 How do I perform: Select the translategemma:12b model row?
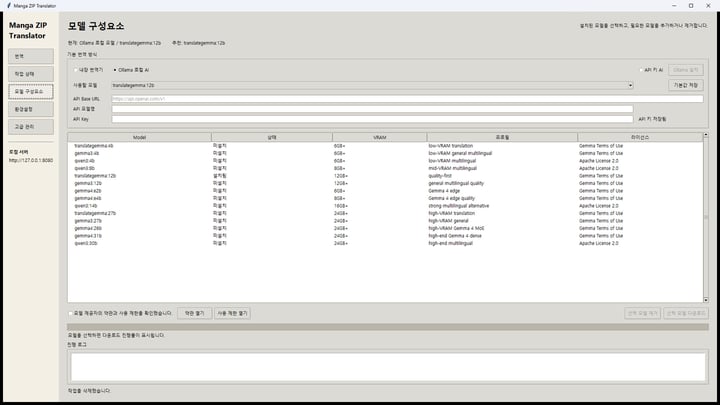pyautogui.click(x=385, y=176)
